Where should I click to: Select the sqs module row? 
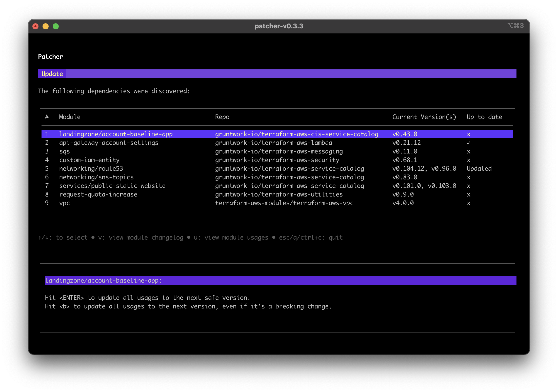[x=65, y=151]
